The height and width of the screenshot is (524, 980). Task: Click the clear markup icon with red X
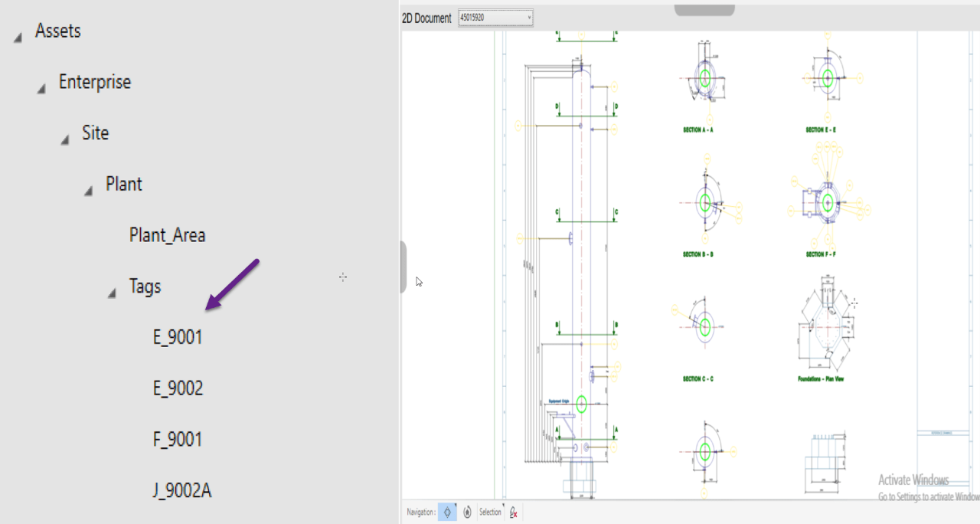(x=514, y=513)
